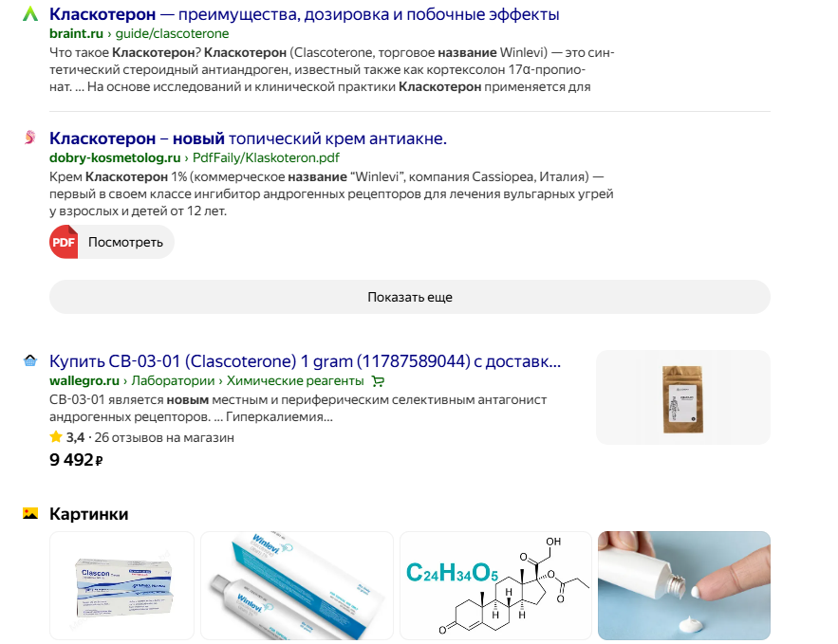Open the Посмотреть PDF preview button
The image size is (838, 644).
(x=112, y=242)
